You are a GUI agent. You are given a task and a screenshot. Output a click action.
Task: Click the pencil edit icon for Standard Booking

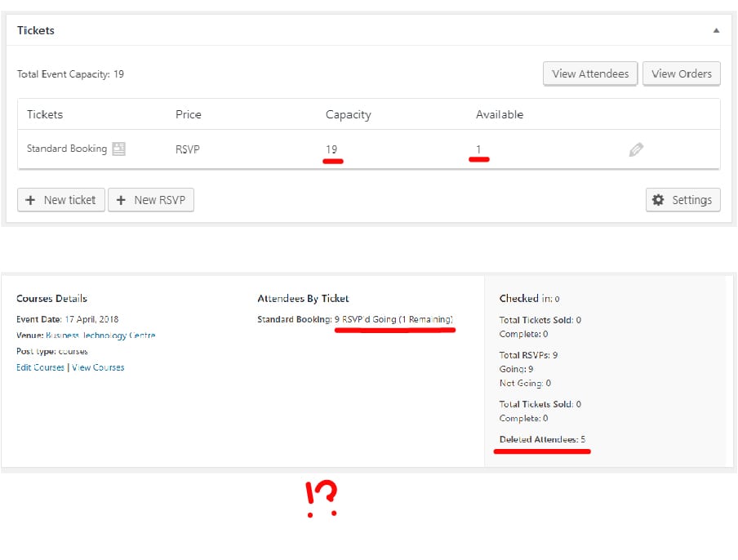pyautogui.click(x=636, y=149)
